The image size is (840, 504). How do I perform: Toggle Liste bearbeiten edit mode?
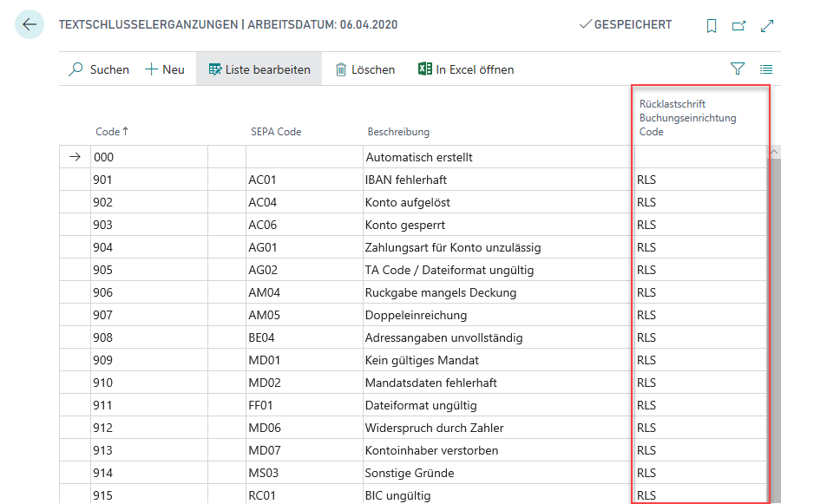(259, 69)
